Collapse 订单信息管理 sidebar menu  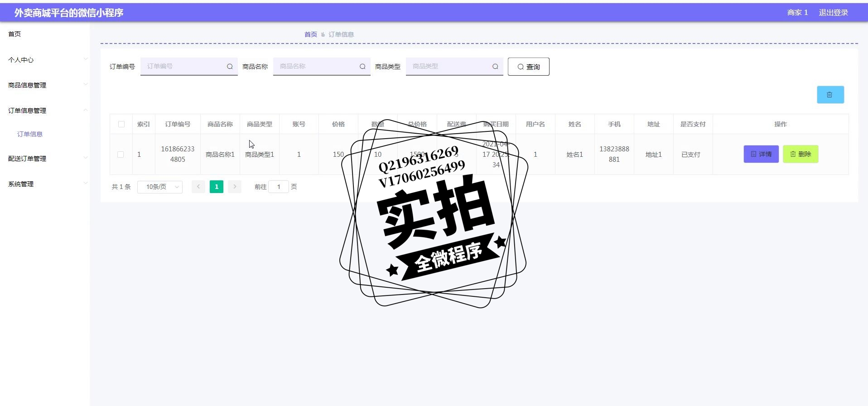point(45,111)
